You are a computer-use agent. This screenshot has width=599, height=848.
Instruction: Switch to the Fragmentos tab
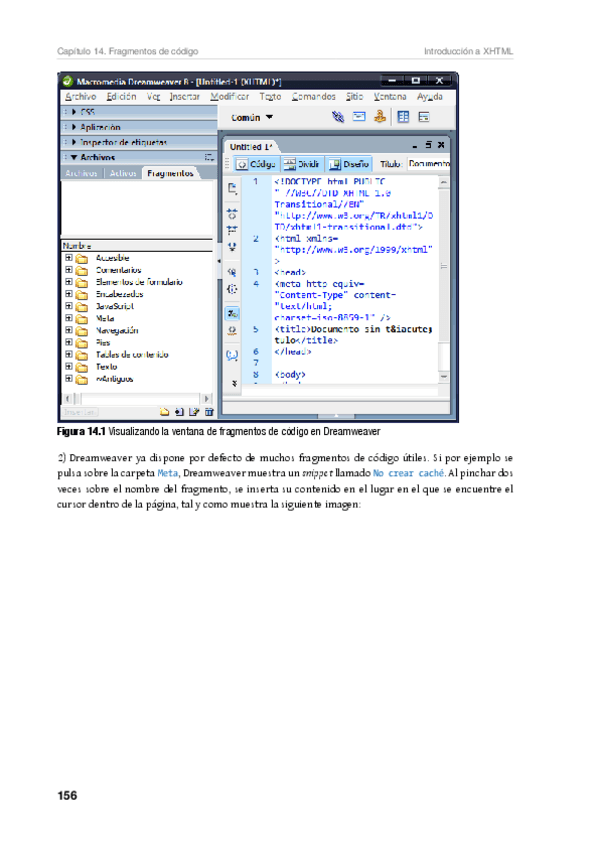coord(170,173)
